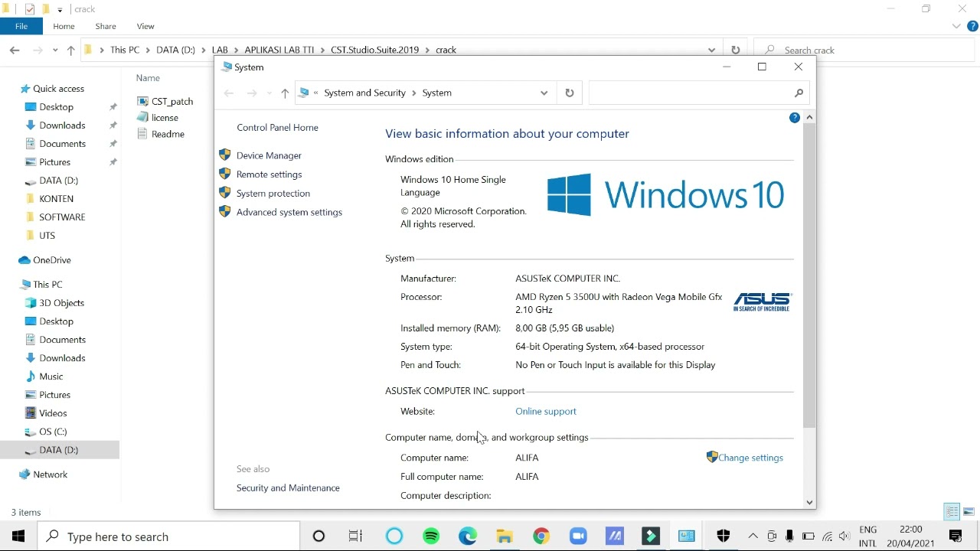
Task: Go up one folder in File Explorer
Action: pos(70,51)
